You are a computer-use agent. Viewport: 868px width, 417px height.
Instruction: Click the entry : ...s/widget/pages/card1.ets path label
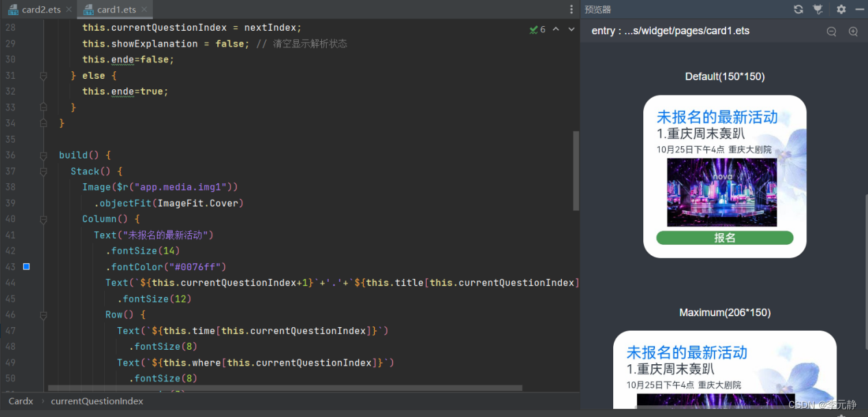click(x=671, y=31)
